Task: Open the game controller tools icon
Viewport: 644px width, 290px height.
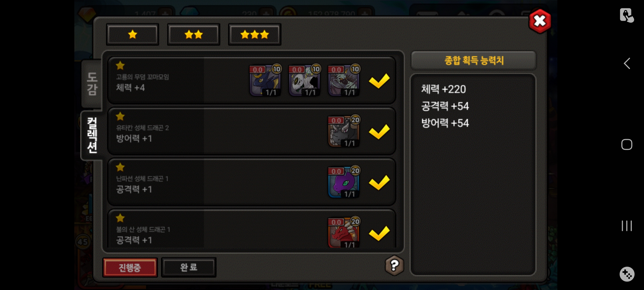Action: (x=627, y=274)
